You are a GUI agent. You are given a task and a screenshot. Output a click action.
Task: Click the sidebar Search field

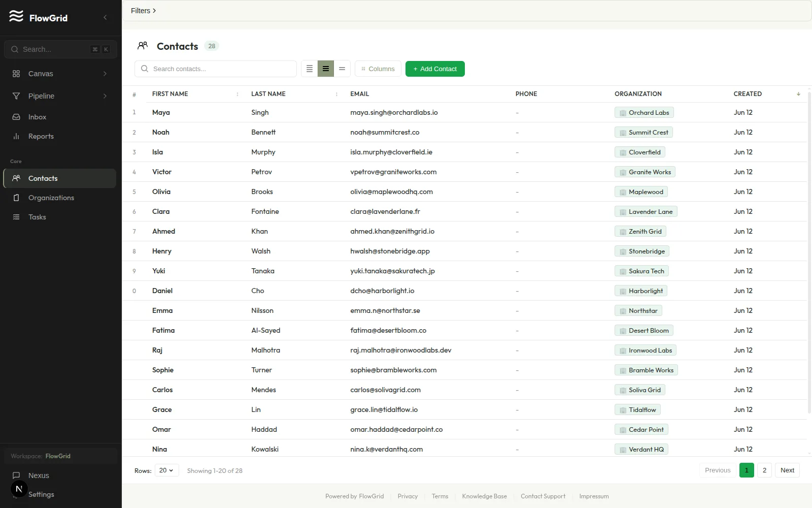point(60,49)
